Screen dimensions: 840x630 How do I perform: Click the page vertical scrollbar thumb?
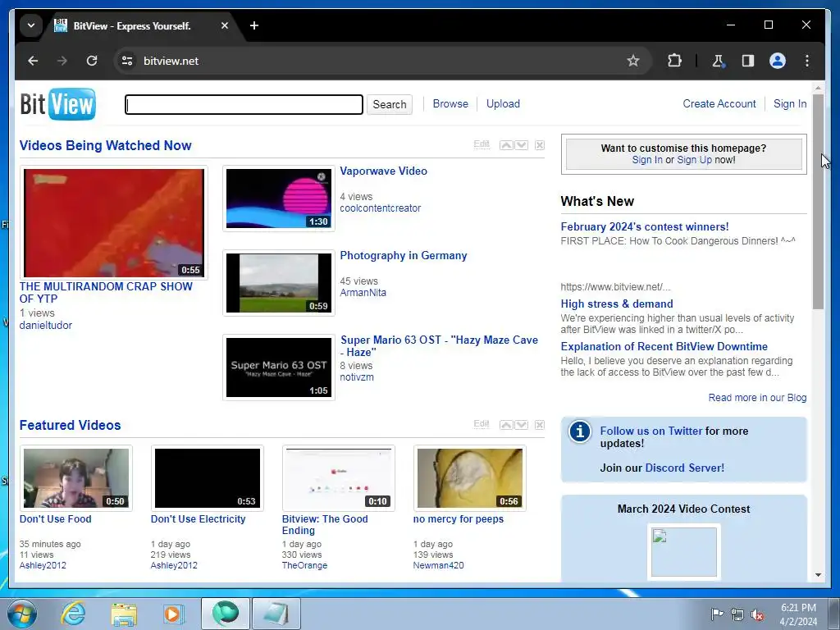click(818, 202)
